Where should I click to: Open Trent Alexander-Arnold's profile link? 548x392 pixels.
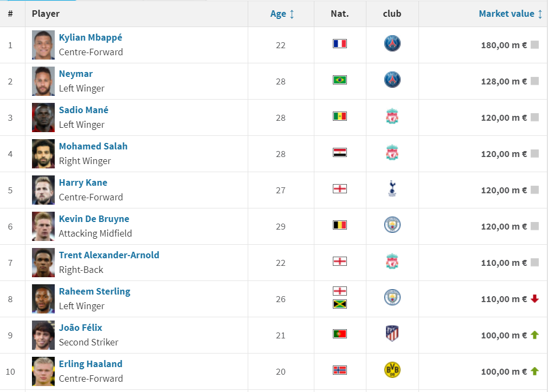click(109, 255)
